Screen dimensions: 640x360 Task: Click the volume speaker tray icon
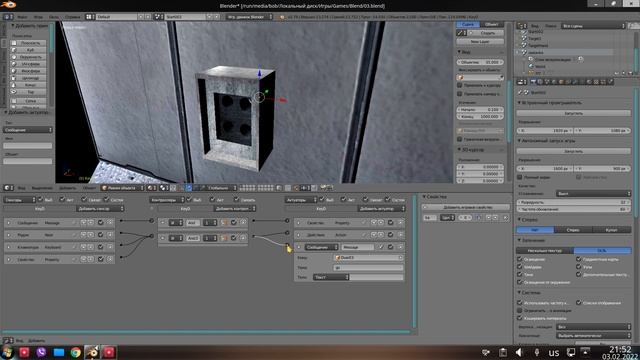pyautogui.click(x=518, y=352)
